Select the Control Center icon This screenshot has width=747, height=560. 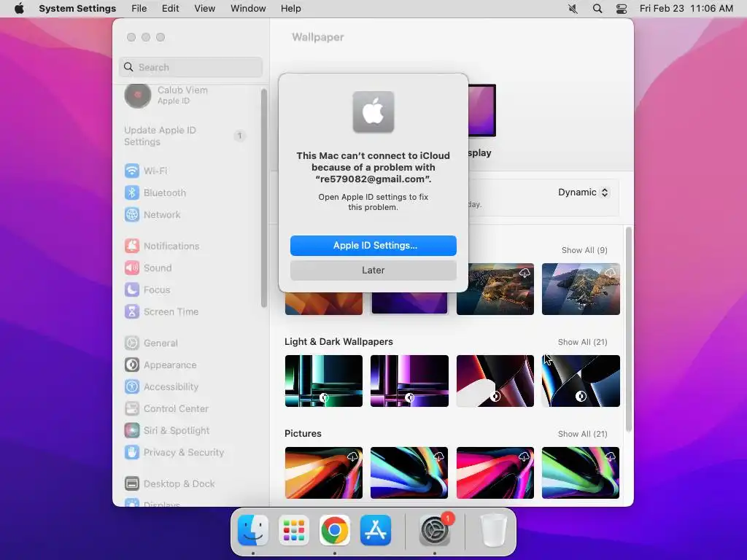pyautogui.click(x=132, y=408)
